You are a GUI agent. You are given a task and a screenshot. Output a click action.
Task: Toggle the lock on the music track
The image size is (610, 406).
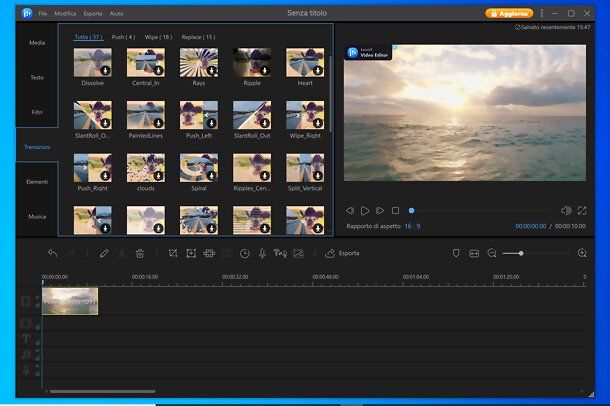pyautogui.click(x=37, y=359)
